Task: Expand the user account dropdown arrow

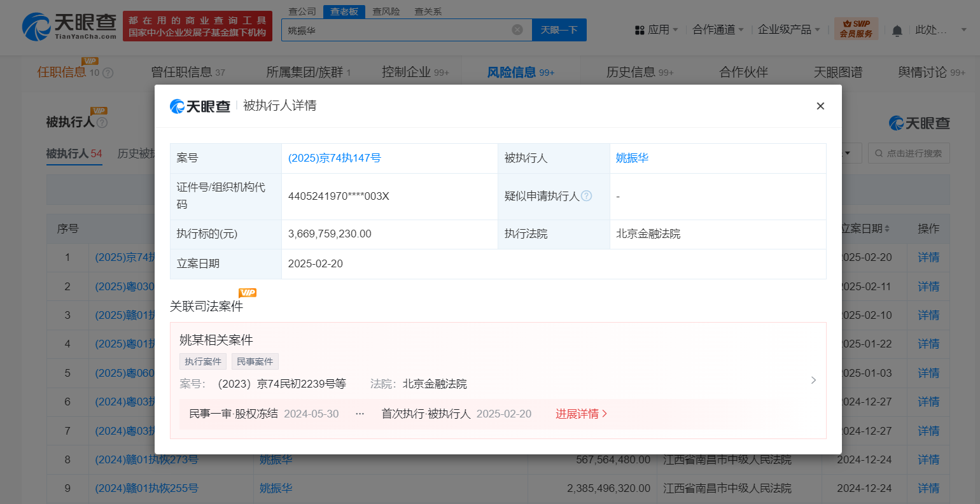Action: pyautogui.click(x=963, y=30)
